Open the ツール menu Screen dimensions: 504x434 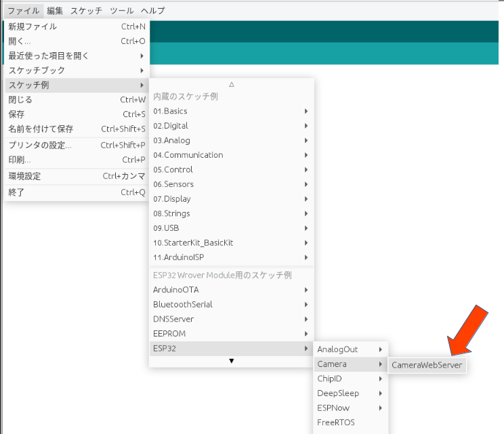point(122,11)
